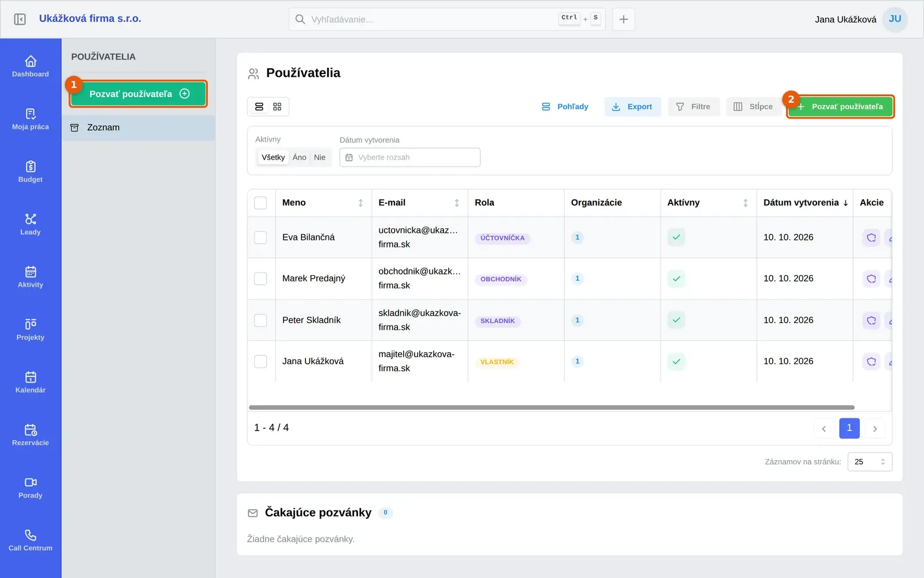Open Dashboard from the left navigation
The image size is (924, 578).
(x=31, y=66)
